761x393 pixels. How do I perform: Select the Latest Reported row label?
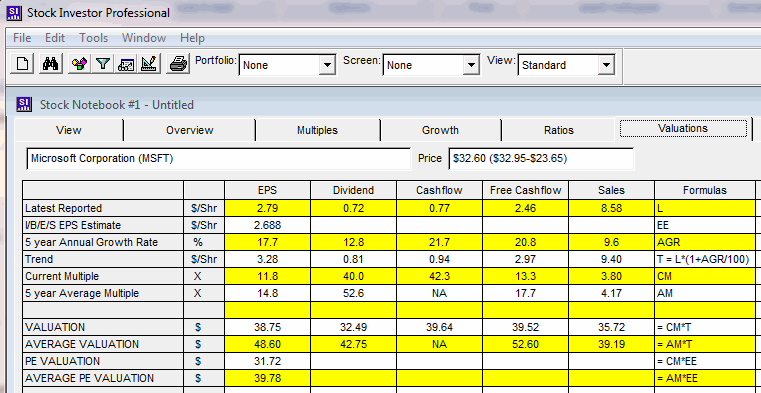pos(103,208)
